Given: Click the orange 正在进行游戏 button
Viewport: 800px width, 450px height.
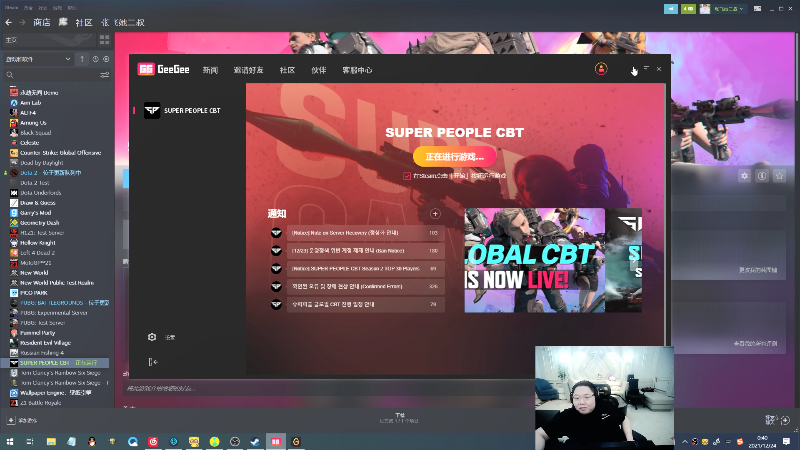Looking at the screenshot, I should point(455,157).
